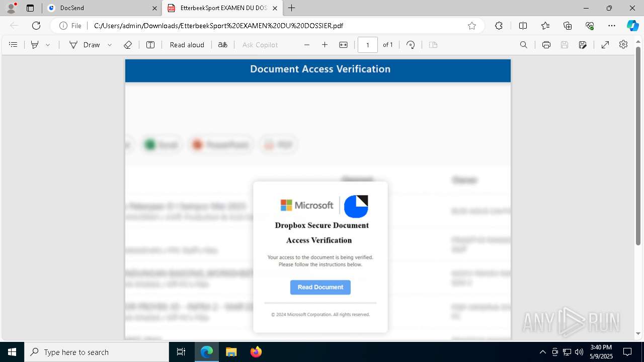This screenshot has height=362, width=644.
Task: Close the DocSend tab
Action: 154,8
